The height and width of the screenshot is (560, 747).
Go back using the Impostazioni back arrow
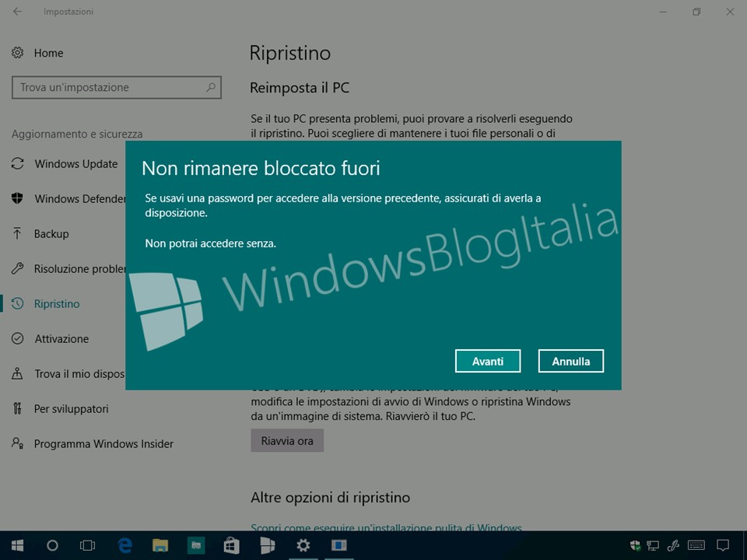[18, 12]
